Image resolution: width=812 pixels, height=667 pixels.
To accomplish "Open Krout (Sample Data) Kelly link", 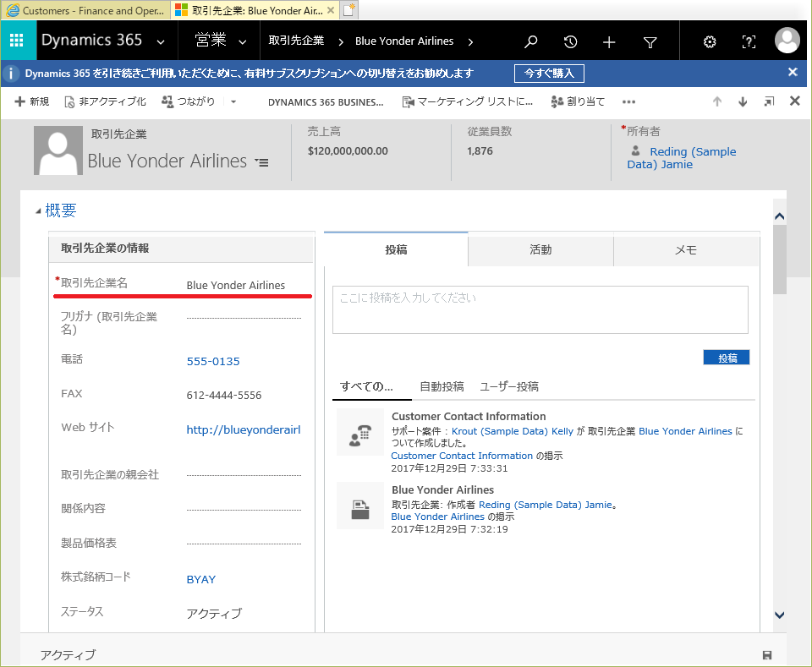I will [x=513, y=431].
